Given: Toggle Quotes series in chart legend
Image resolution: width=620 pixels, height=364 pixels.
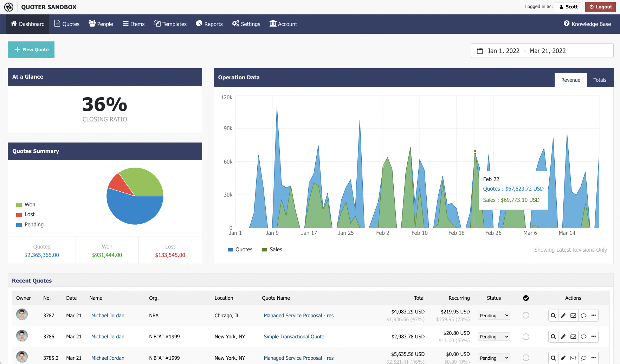Looking at the screenshot, I should click(240, 250).
